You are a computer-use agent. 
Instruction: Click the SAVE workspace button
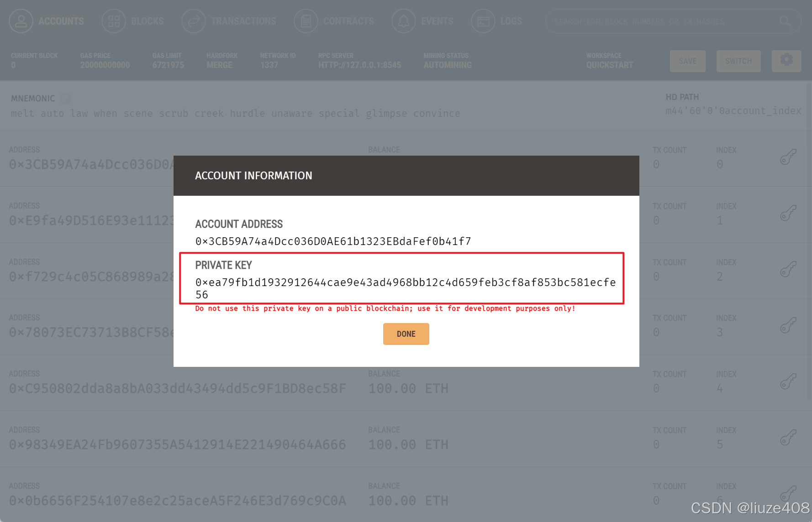click(x=688, y=61)
